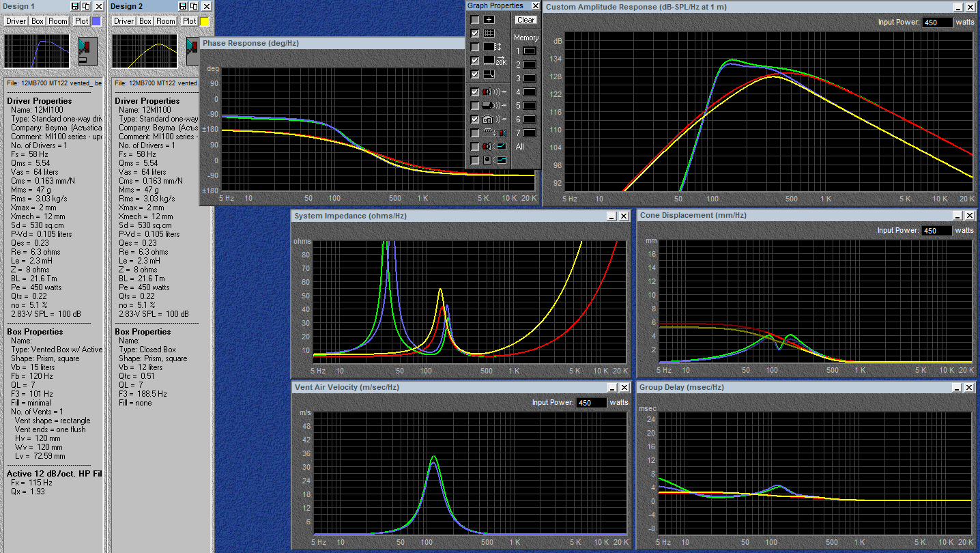The width and height of the screenshot is (980, 553).
Task: Click 'Fx = 115 Hz' filter value
Action: [31, 483]
